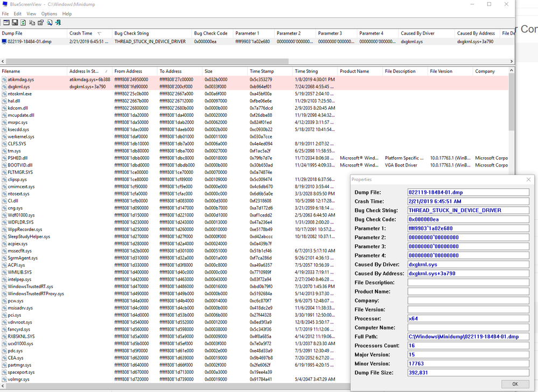Click the driver list vertical scrollbar thumb
Image resolution: width=538 pixels, height=392 pixels.
pos(511,102)
